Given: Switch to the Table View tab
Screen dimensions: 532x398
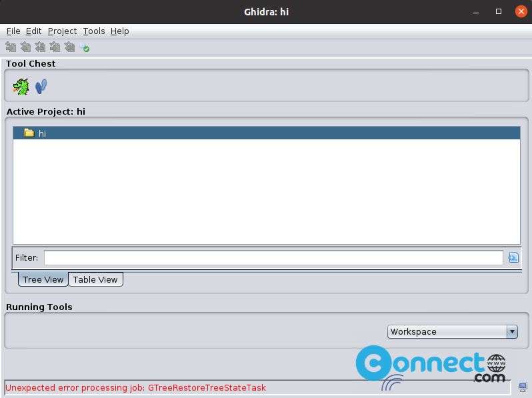Looking at the screenshot, I should point(95,279).
